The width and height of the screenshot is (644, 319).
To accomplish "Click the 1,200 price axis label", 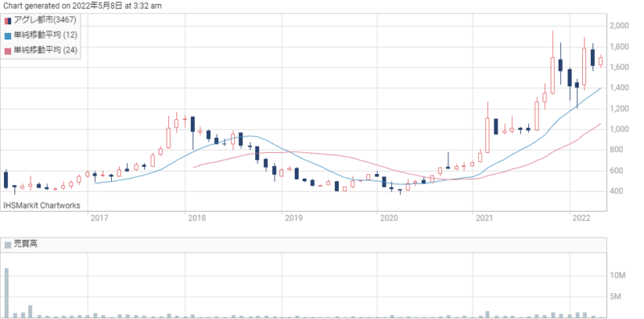I will 619,109.
